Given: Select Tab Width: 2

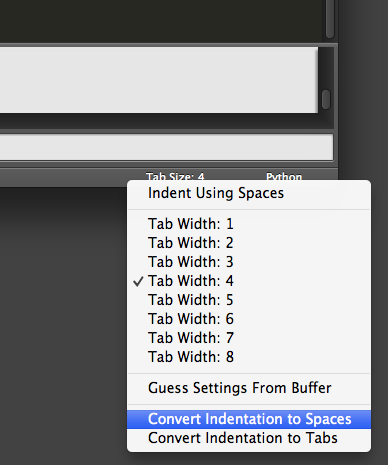Looking at the screenshot, I should click(249, 243).
